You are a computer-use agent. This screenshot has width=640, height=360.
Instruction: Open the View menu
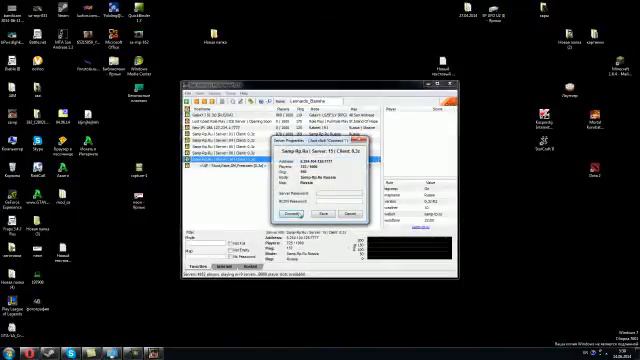coord(200,93)
